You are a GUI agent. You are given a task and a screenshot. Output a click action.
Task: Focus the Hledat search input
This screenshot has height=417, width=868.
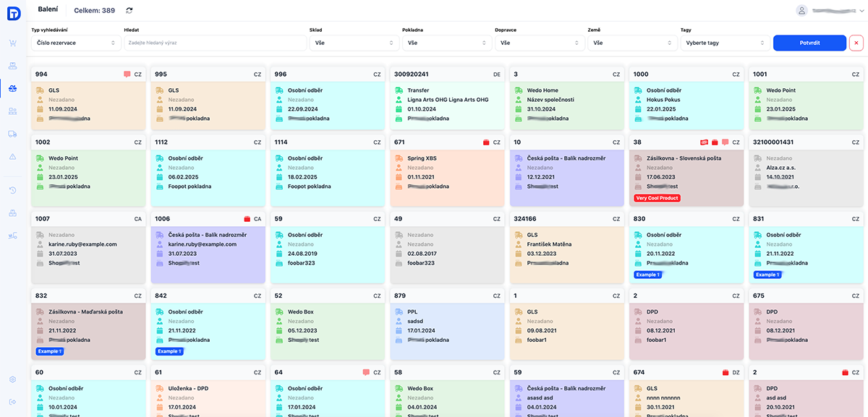[x=215, y=43]
